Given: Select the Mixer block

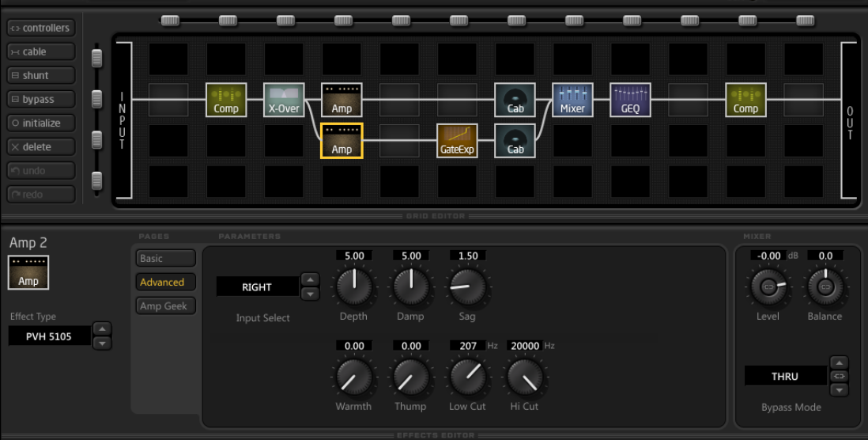Looking at the screenshot, I should coord(572,100).
